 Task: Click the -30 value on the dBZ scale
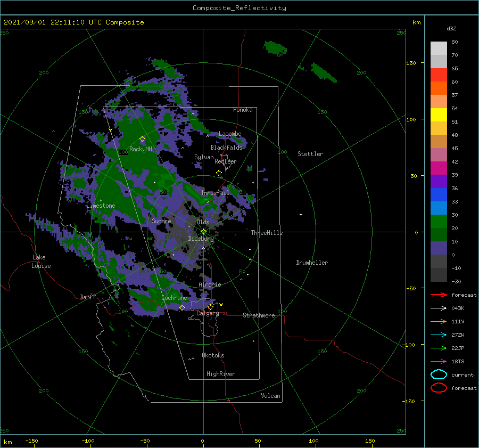coord(457,281)
